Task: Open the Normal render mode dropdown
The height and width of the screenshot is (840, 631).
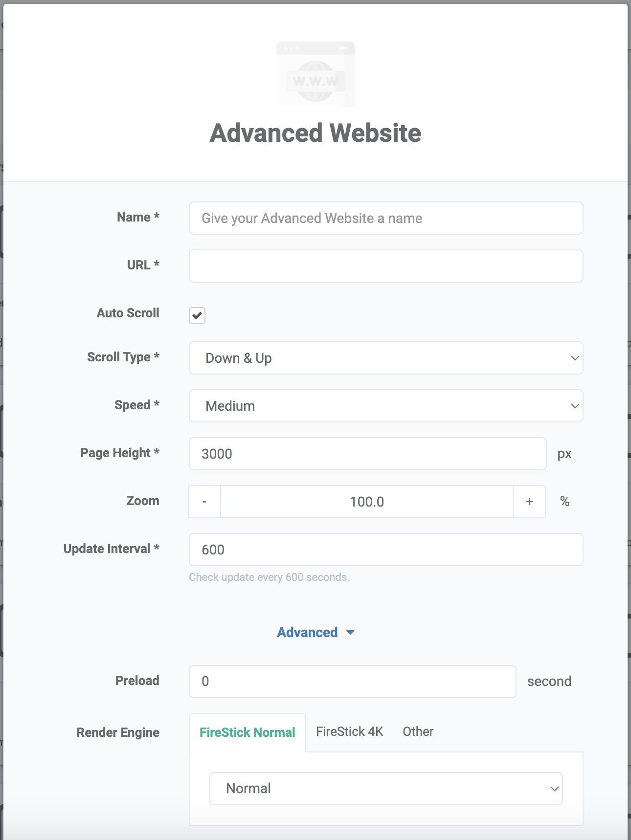Action: (386, 789)
